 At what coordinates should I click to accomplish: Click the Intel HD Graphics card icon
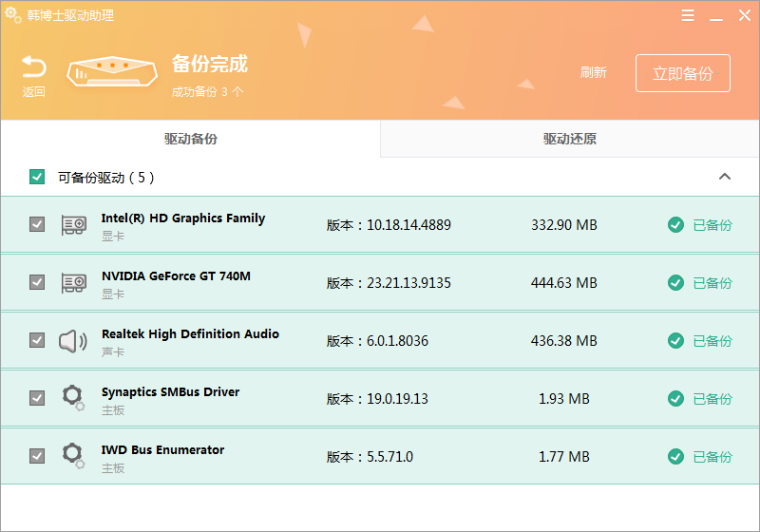click(73, 225)
